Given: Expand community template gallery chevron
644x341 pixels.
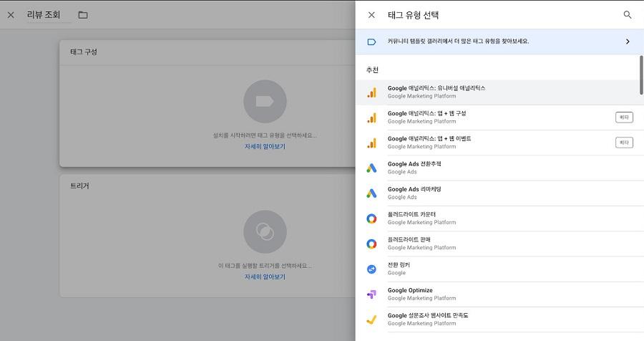Looking at the screenshot, I should (x=627, y=42).
